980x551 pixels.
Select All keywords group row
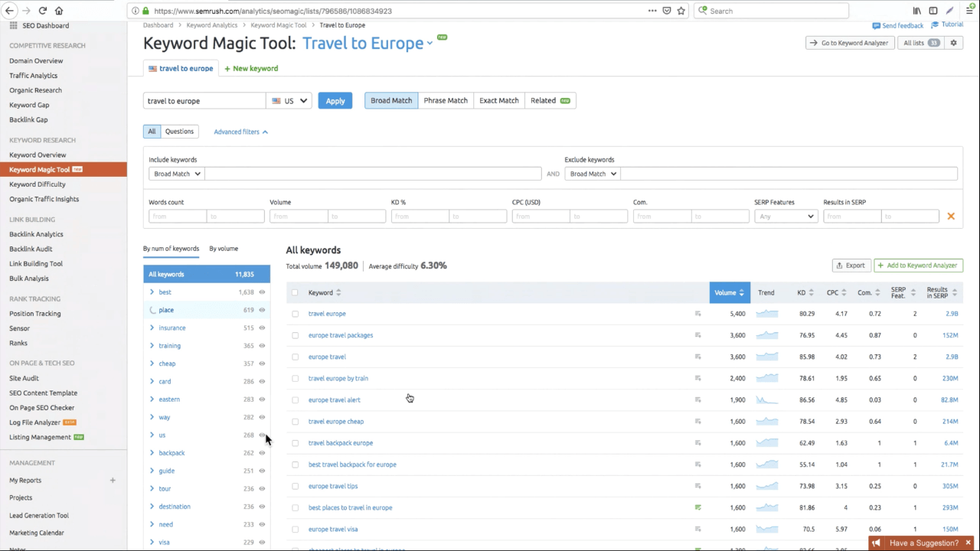tap(207, 274)
